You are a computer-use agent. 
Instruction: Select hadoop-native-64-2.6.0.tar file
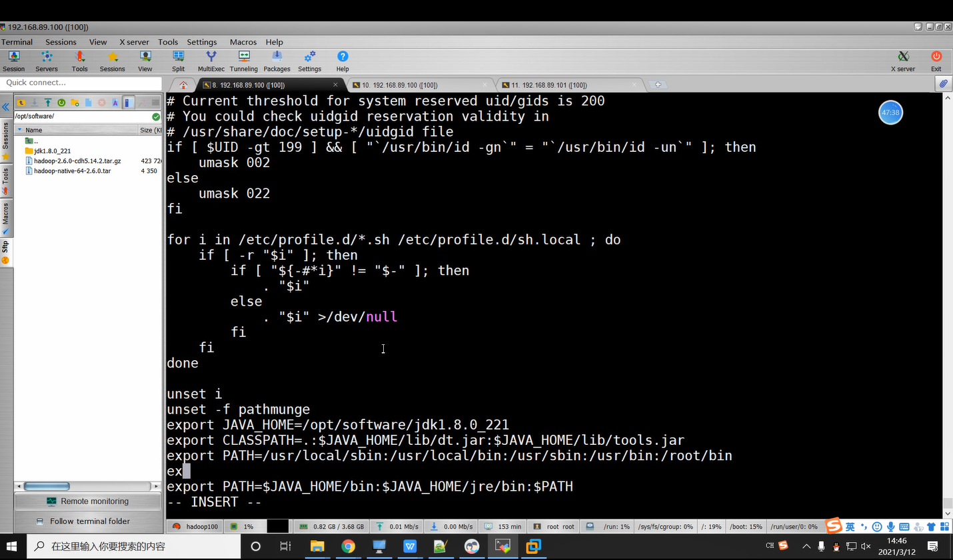(73, 171)
